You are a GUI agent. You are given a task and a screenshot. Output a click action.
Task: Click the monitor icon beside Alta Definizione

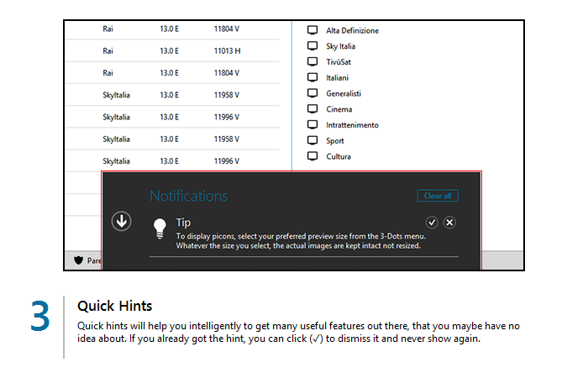312,30
